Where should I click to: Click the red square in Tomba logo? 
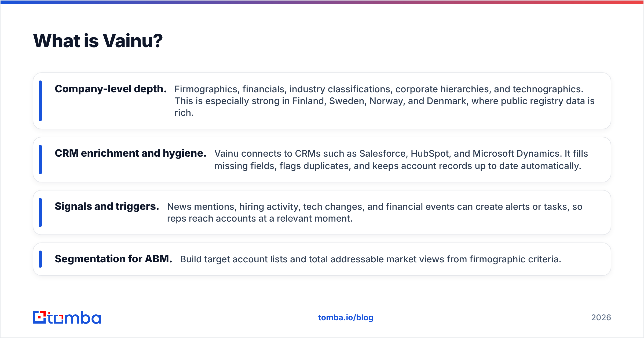click(x=40, y=317)
